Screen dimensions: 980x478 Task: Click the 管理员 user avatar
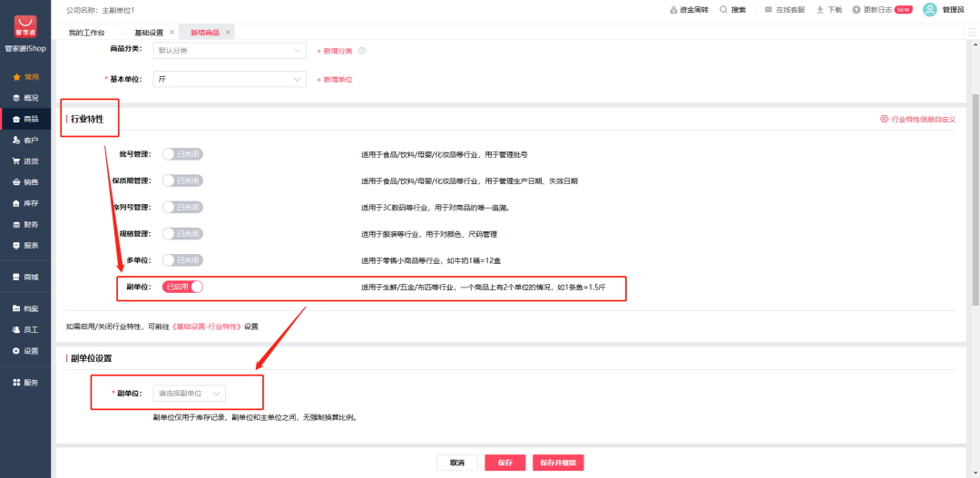click(930, 10)
